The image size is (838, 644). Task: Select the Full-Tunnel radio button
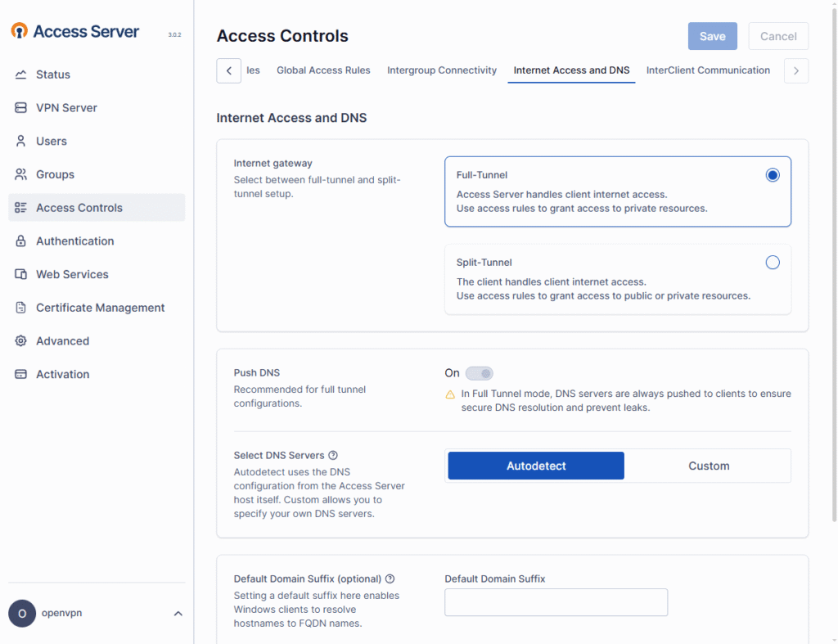tap(772, 175)
